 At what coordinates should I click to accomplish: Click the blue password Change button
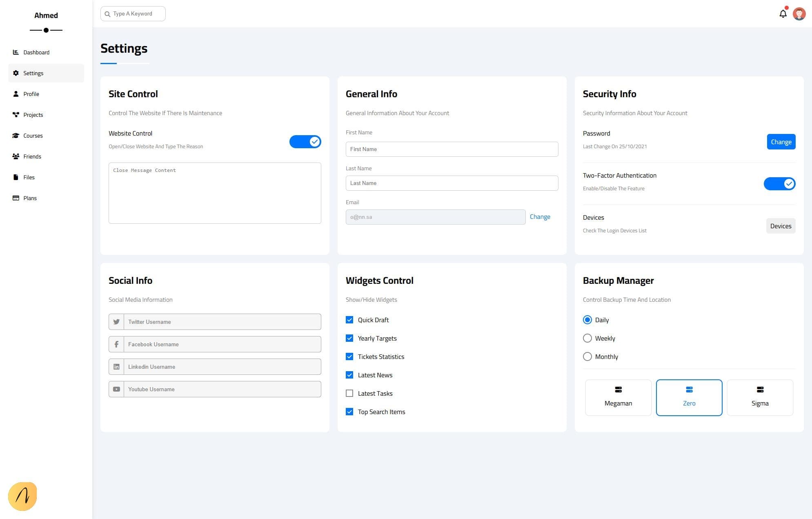click(x=781, y=142)
